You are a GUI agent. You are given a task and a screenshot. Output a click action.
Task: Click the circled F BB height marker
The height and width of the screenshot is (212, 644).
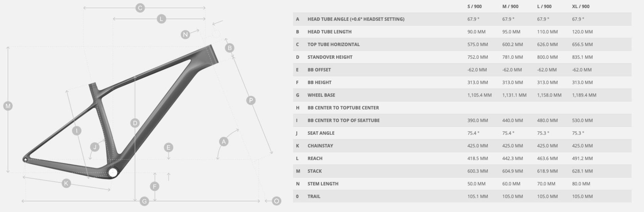click(x=154, y=186)
